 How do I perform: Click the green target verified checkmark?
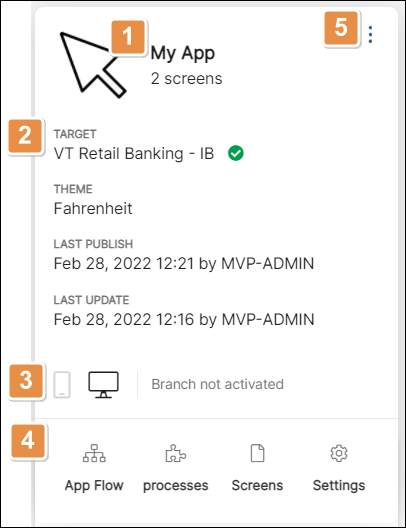pos(236,153)
